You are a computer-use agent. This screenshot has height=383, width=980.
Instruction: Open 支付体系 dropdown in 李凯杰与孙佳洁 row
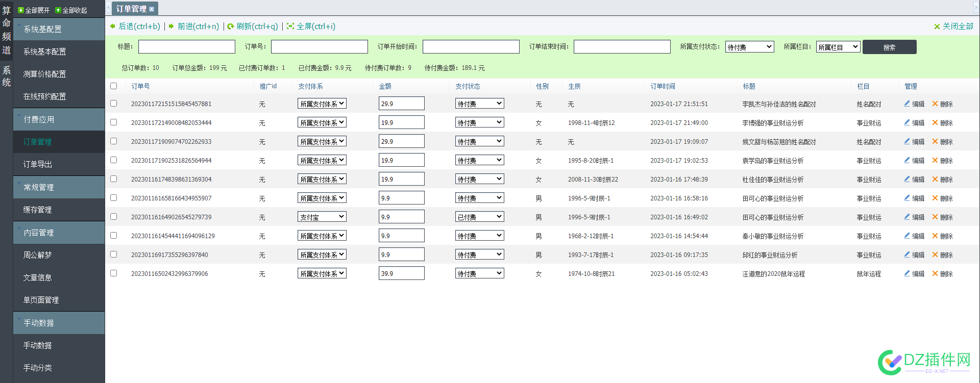[x=322, y=104]
